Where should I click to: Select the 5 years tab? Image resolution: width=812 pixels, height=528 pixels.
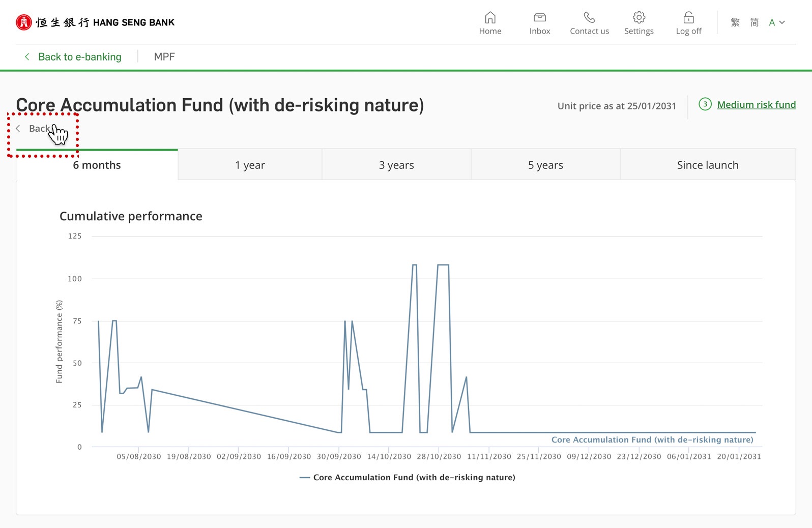tap(545, 165)
